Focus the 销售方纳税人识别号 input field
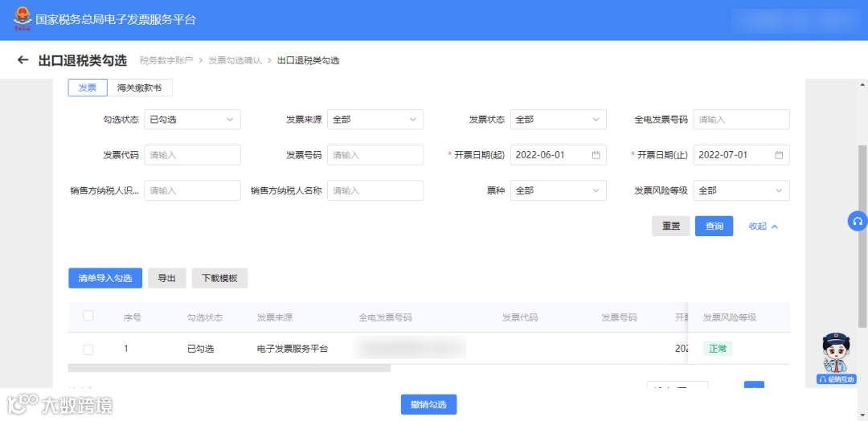The image size is (868, 421). click(192, 190)
